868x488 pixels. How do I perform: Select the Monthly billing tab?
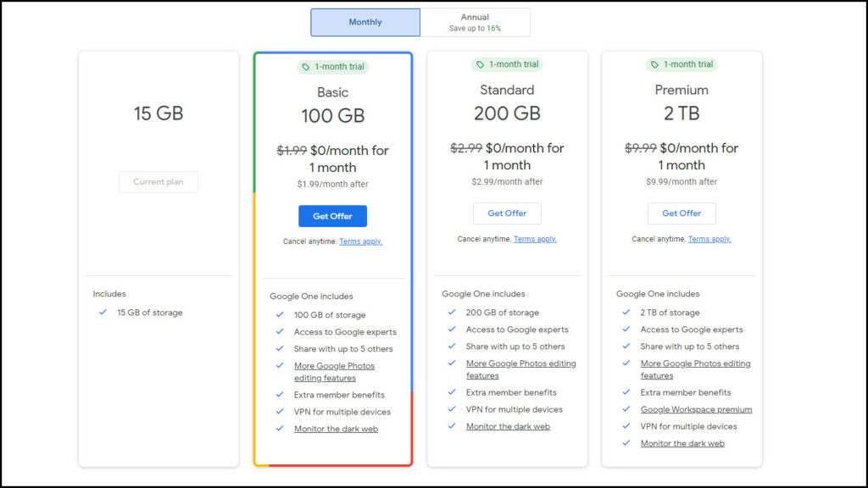(364, 22)
